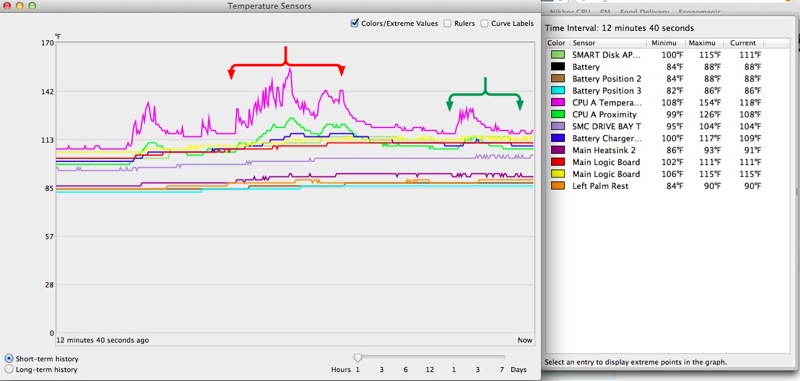The width and height of the screenshot is (800, 381).
Task: Minimize the Temperature Sensors window
Action: 19,6
